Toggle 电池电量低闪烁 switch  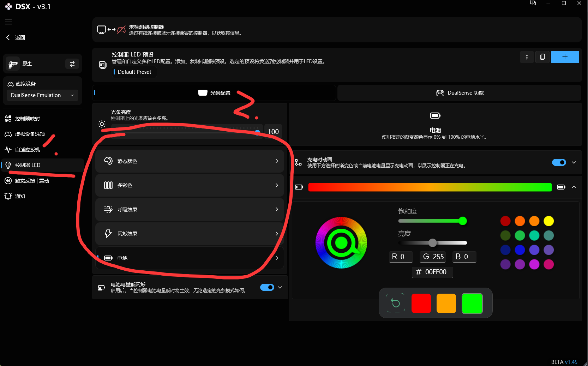pyautogui.click(x=267, y=287)
